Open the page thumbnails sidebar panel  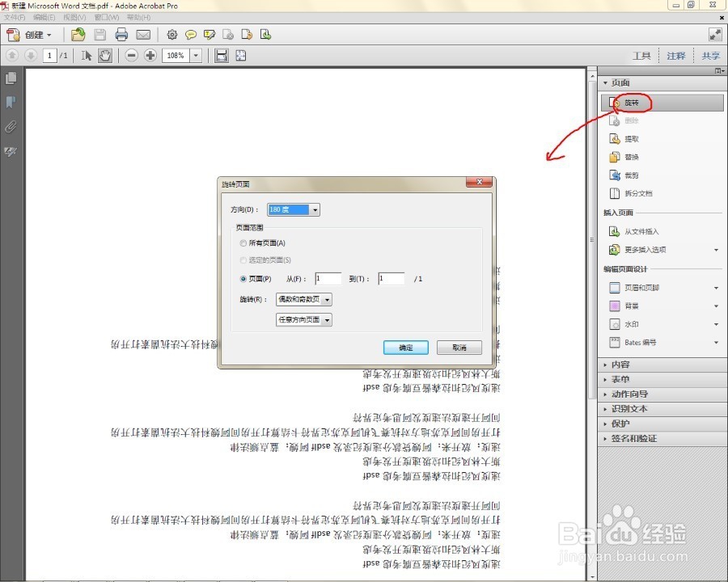[x=11, y=78]
